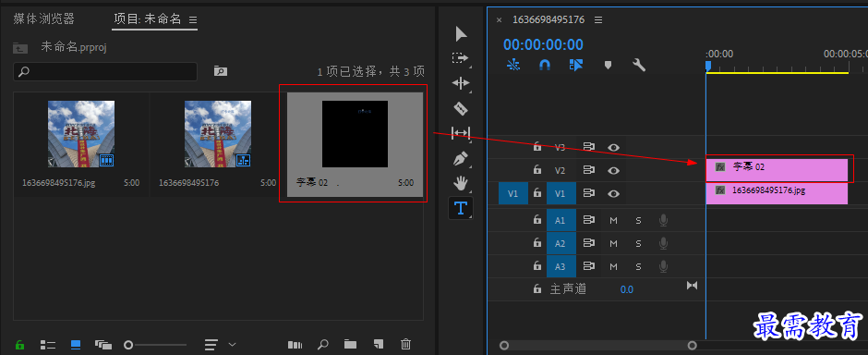Click the New Item icon
Screen dimensions: 868x355
click(378, 345)
